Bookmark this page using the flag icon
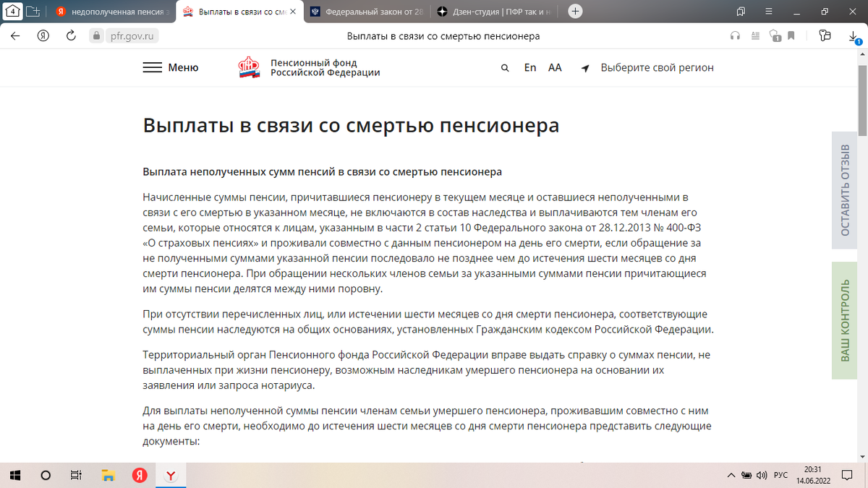Screen dimensions: 868x488 click(x=791, y=35)
